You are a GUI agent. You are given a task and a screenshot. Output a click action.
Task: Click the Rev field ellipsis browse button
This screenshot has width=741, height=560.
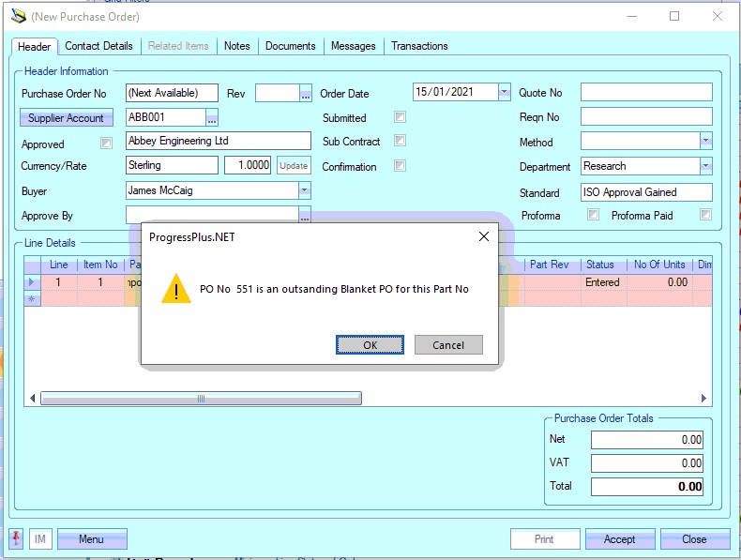click(x=305, y=93)
